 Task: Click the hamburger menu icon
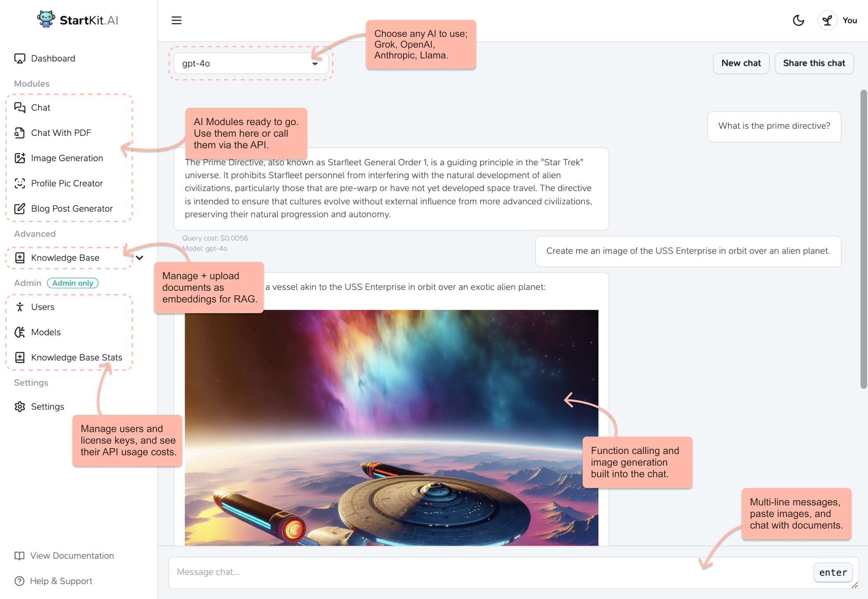[176, 20]
